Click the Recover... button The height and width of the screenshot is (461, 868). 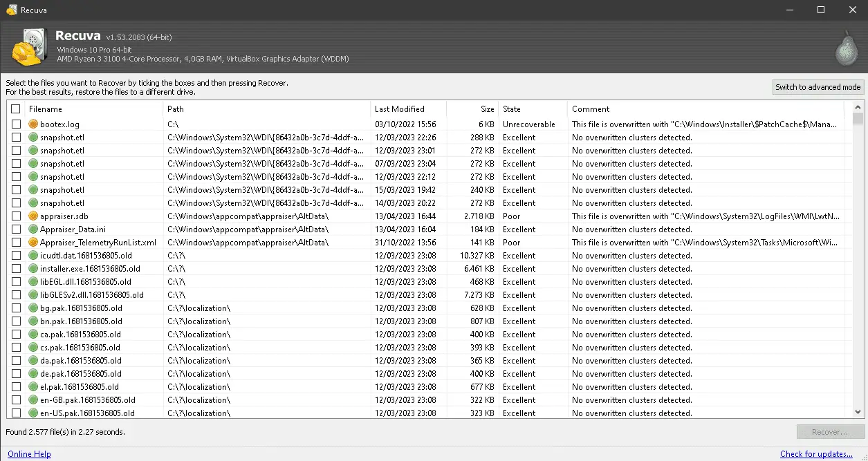pos(830,432)
